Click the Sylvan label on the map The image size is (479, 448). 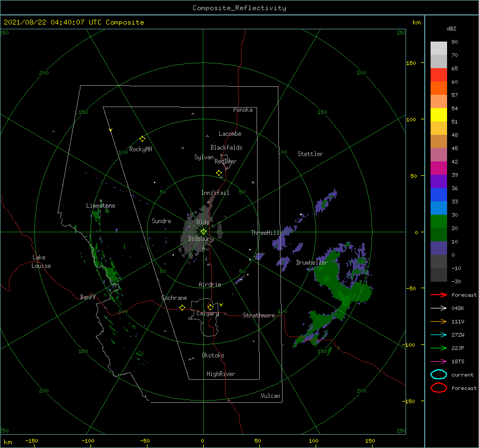pos(204,157)
